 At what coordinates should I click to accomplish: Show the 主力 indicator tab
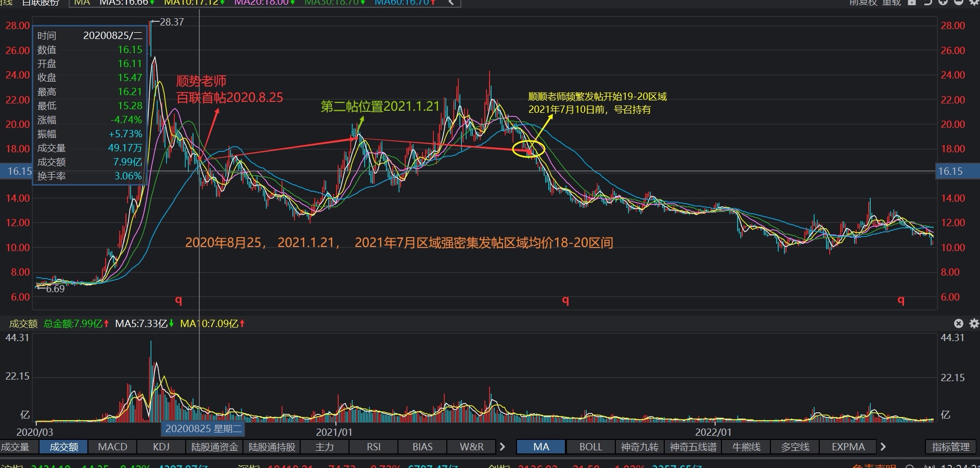[325, 447]
